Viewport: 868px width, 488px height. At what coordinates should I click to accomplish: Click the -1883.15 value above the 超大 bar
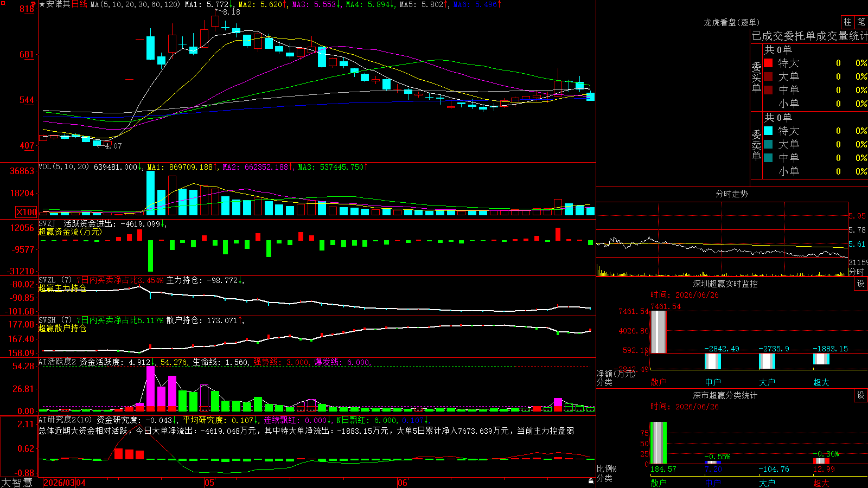830,349
